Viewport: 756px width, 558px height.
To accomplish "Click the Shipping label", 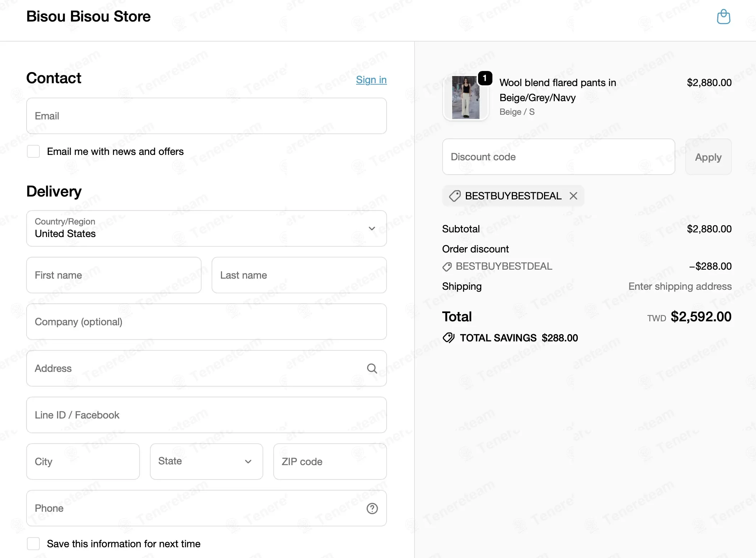I will 462,286.
